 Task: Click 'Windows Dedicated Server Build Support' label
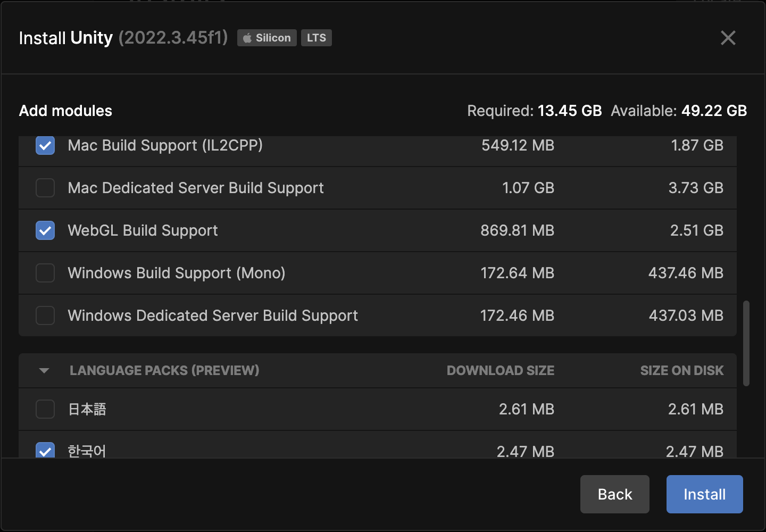tap(213, 315)
